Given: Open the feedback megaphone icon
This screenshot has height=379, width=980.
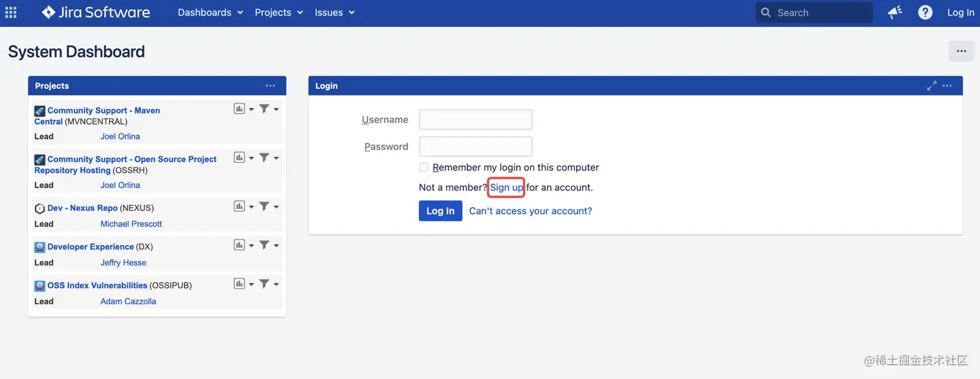Looking at the screenshot, I should click(895, 12).
